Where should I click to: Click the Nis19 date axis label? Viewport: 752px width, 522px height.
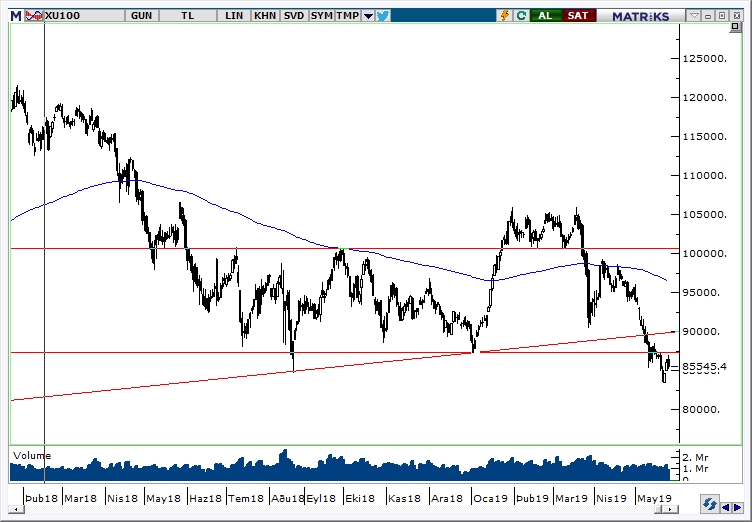[611, 498]
